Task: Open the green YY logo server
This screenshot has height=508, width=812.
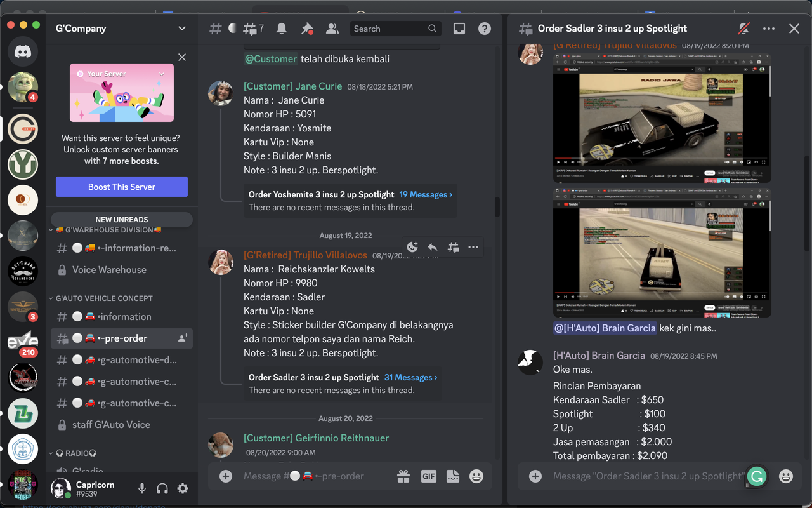Action: pyautogui.click(x=23, y=164)
